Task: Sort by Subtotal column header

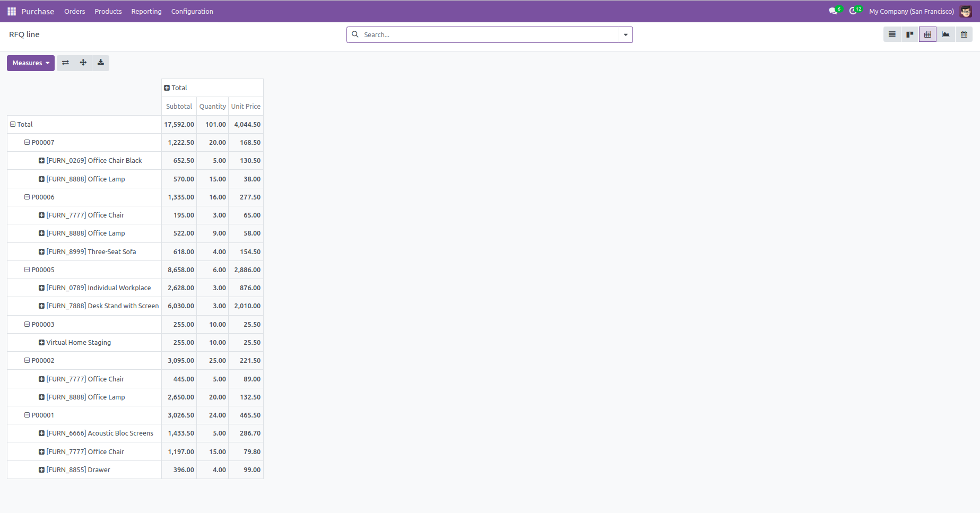Action: click(x=179, y=106)
